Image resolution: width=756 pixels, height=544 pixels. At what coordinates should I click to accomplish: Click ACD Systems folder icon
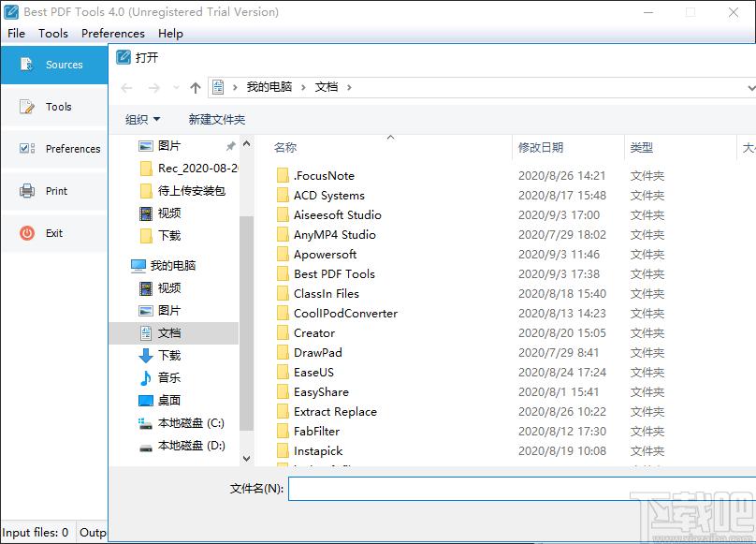pos(283,196)
